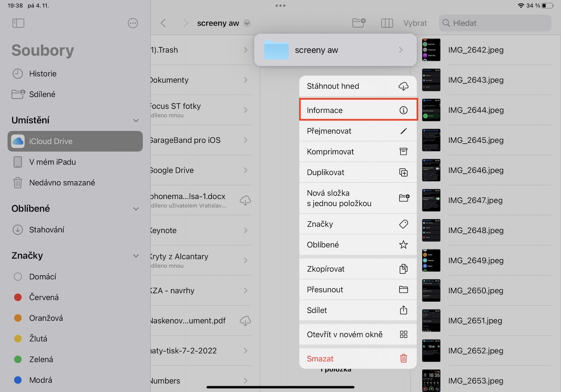This screenshot has height=392, width=561.
Task: Open the screeny aw title dropdown
Action: (247, 23)
